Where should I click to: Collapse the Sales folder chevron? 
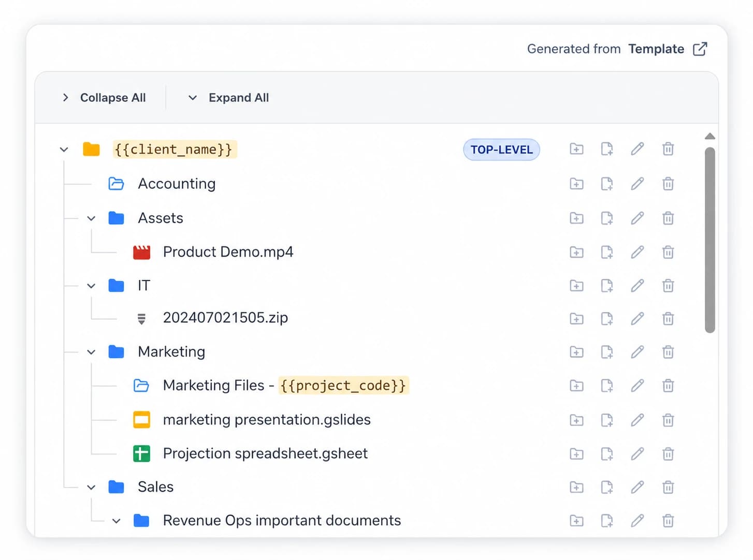coord(91,487)
